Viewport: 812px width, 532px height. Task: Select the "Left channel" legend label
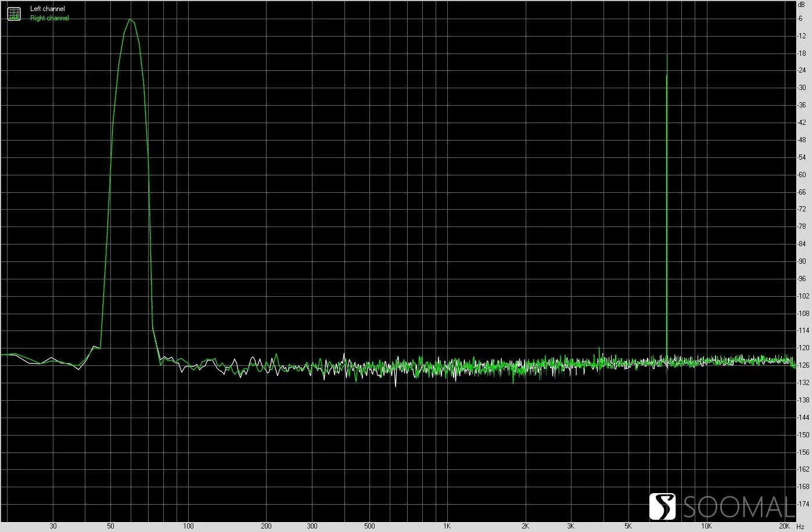tap(48, 9)
